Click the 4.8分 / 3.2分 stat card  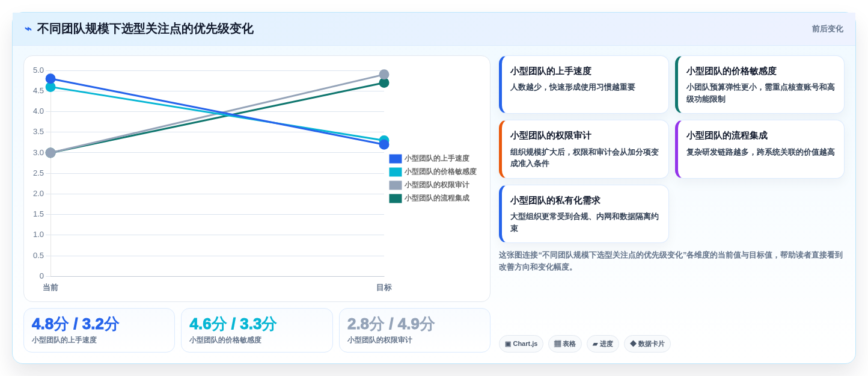pyautogui.click(x=99, y=330)
